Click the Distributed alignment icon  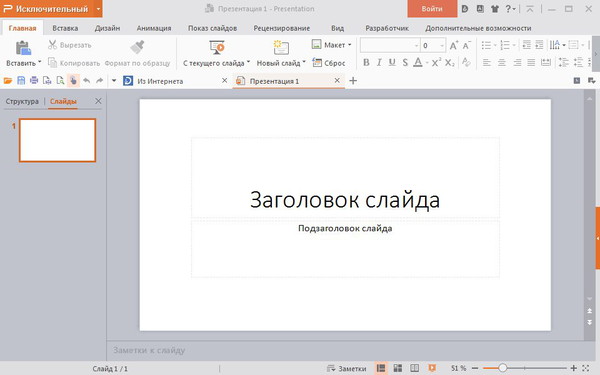tap(546, 62)
